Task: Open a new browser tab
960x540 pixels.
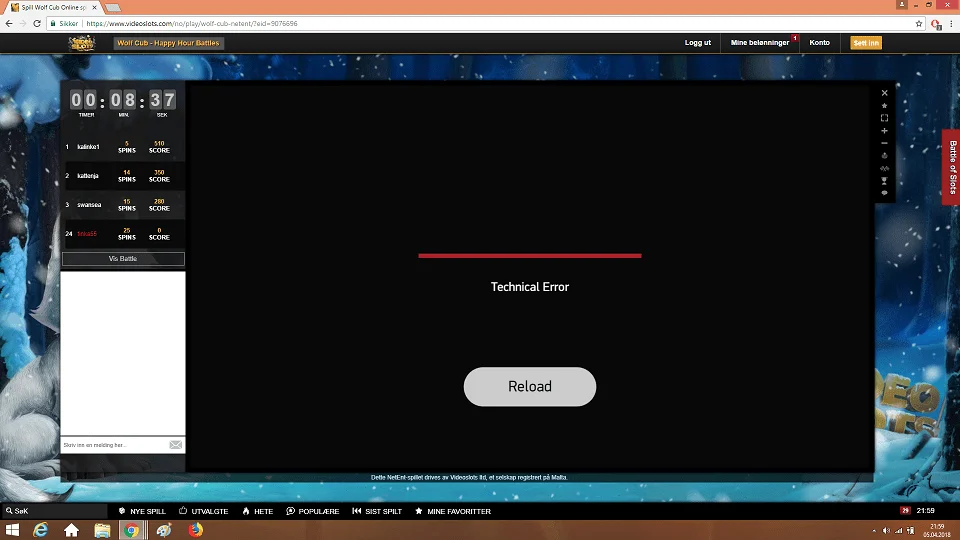Action: point(113,7)
